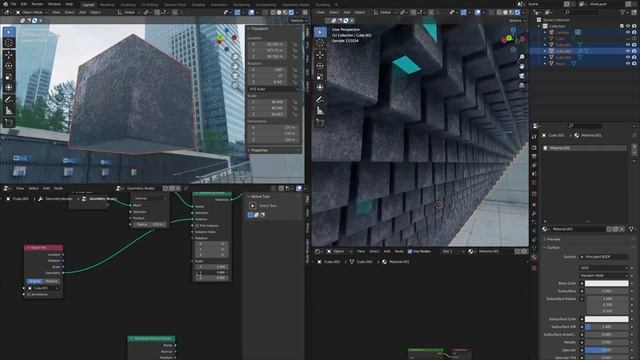Choose the Annotate tool in right viewport
The height and width of the screenshot is (360, 640).
click(320, 100)
